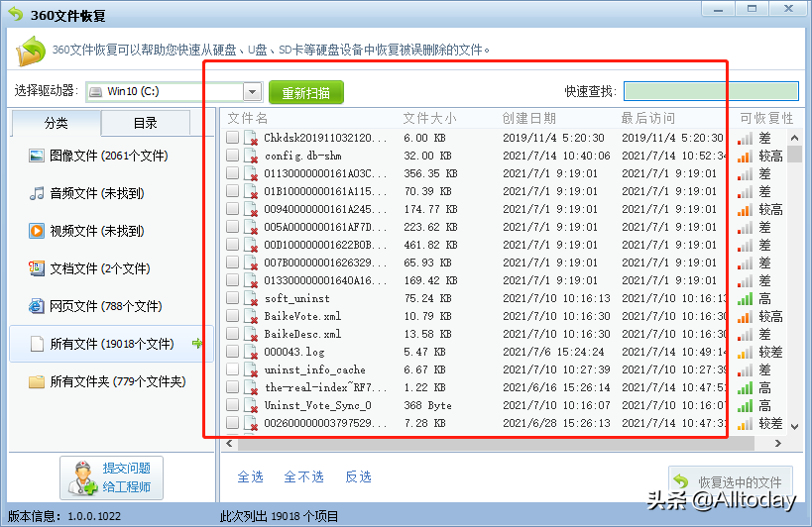Click recoverability bars icon for config.db-shm row

(x=746, y=156)
